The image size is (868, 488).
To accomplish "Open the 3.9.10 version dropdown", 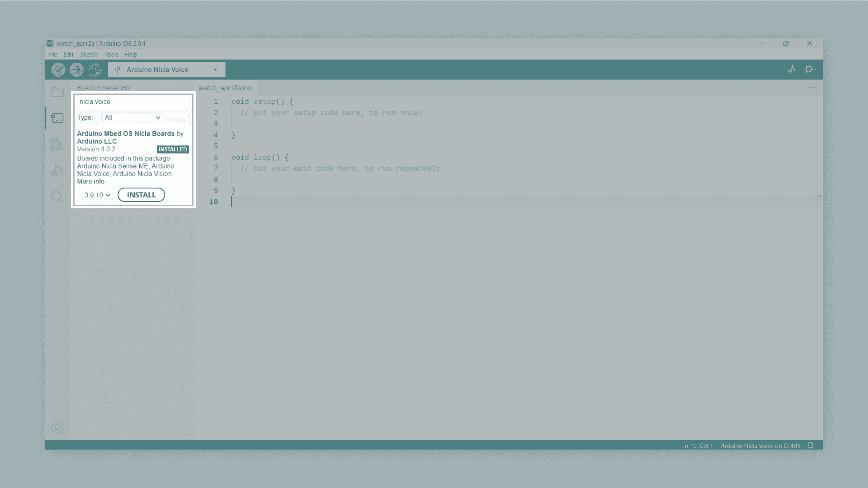I will tap(97, 195).
